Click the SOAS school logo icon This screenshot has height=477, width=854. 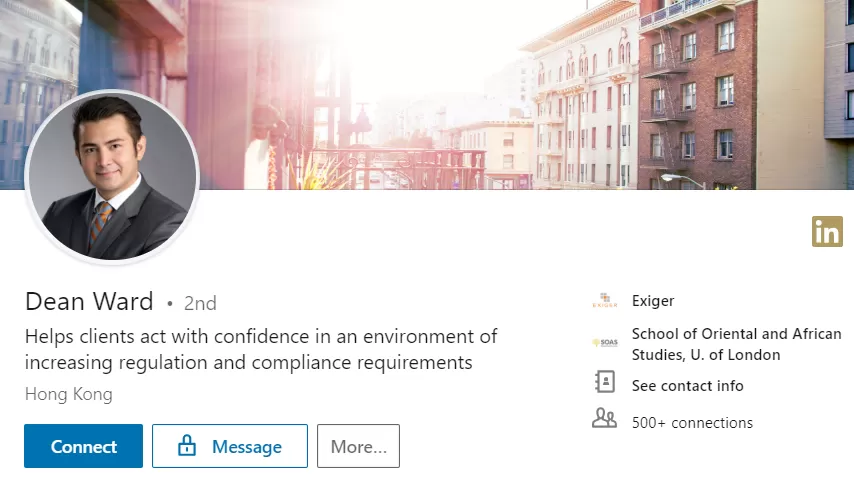605,343
